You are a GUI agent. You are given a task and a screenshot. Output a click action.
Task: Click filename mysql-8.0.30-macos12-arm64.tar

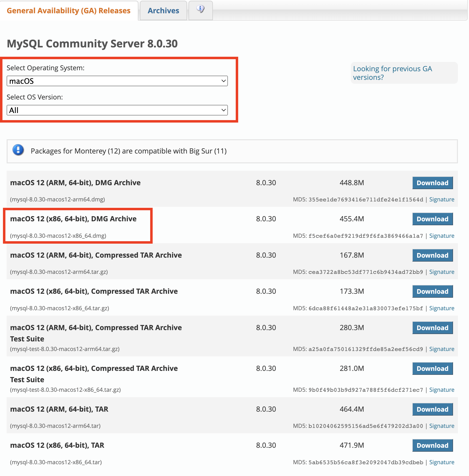(55, 426)
